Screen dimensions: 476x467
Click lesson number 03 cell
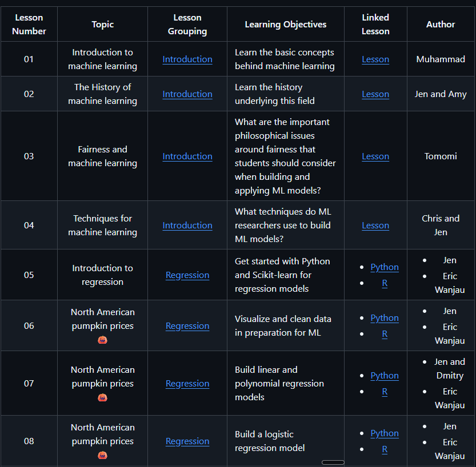[x=29, y=156]
